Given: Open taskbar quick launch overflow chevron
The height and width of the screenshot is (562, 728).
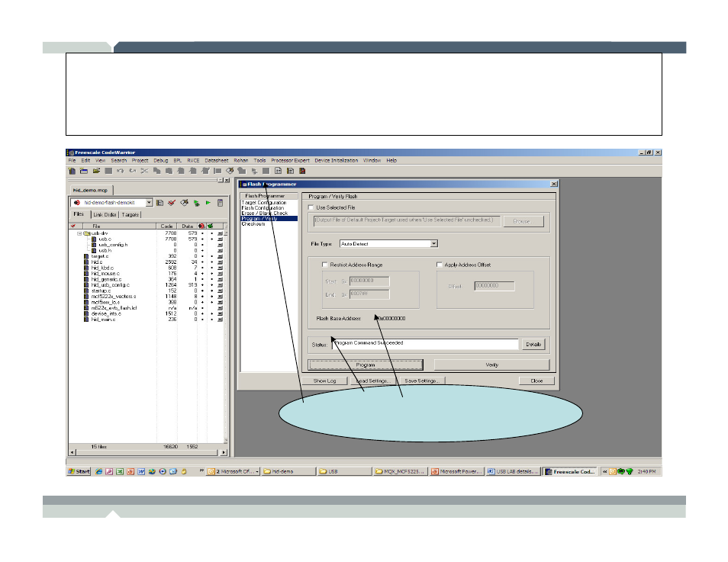Looking at the screenshot, I should tap(202, 471).
